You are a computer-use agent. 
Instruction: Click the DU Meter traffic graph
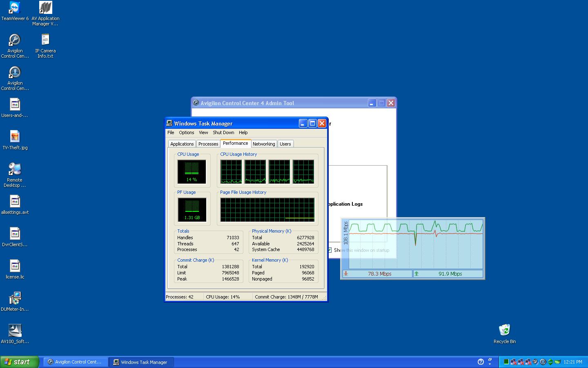coord(416,244)
